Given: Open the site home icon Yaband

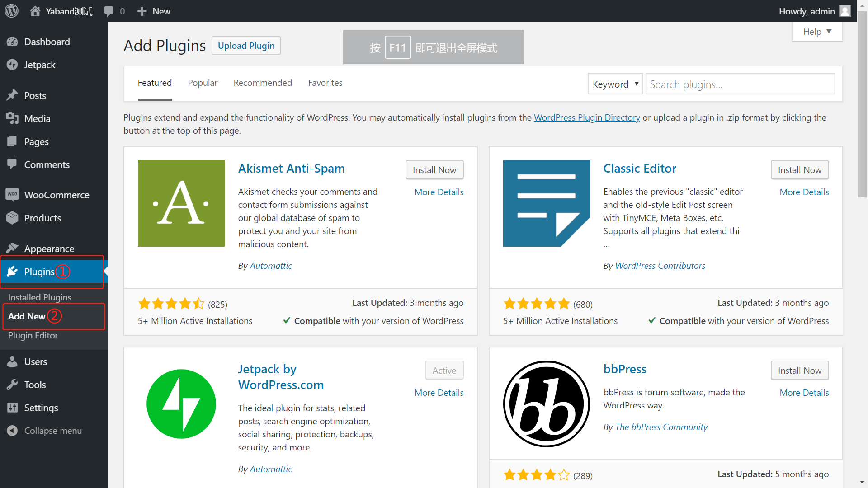Looking at the screenshot, I should [35, 11].
